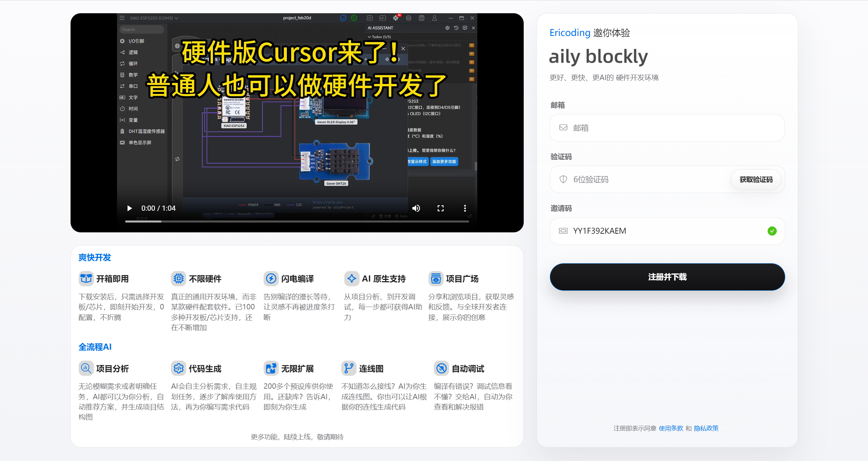The height and width of the screenshot is (461, 868).
Task: Click the 不限硬件 chip icon
Action: (178, 278)
